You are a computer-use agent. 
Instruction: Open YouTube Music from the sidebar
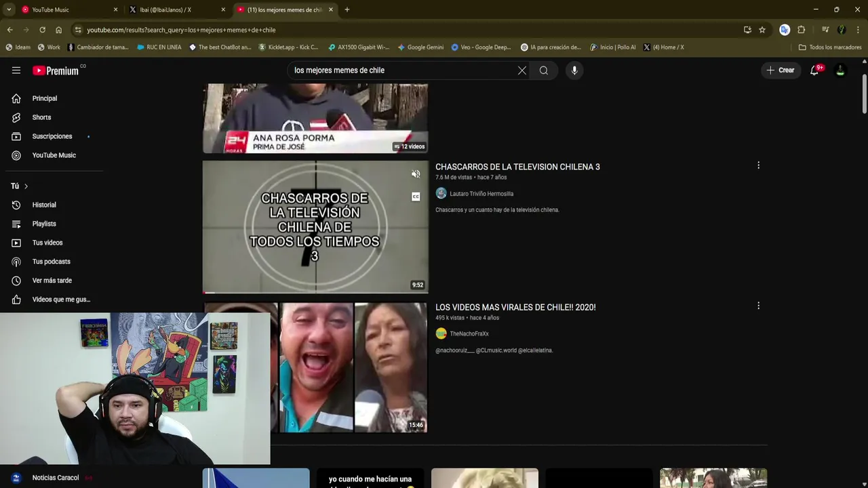[x=53, y=155]
